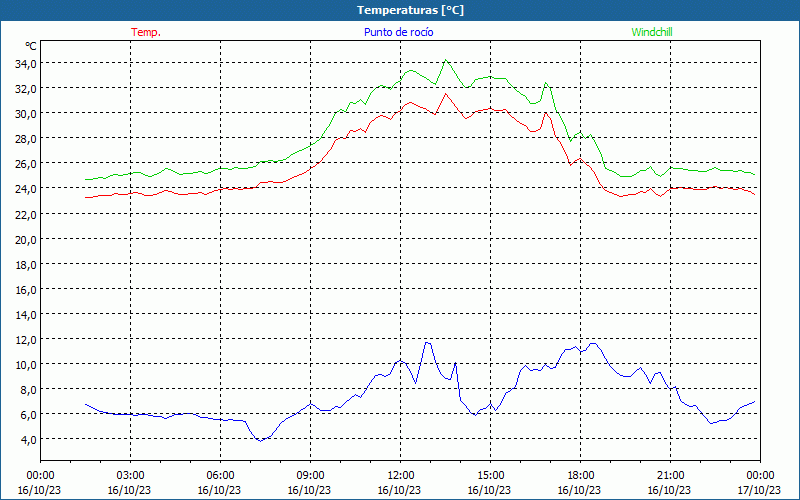Click the "6,0" y-axis value
This screenshot has width=800, height=500.
click(29, 415)
